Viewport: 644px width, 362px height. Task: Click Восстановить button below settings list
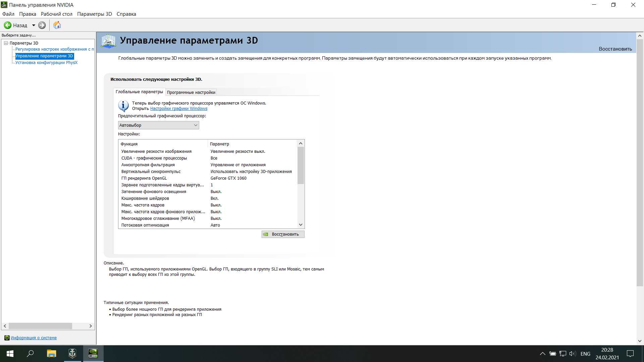point(283,234)
